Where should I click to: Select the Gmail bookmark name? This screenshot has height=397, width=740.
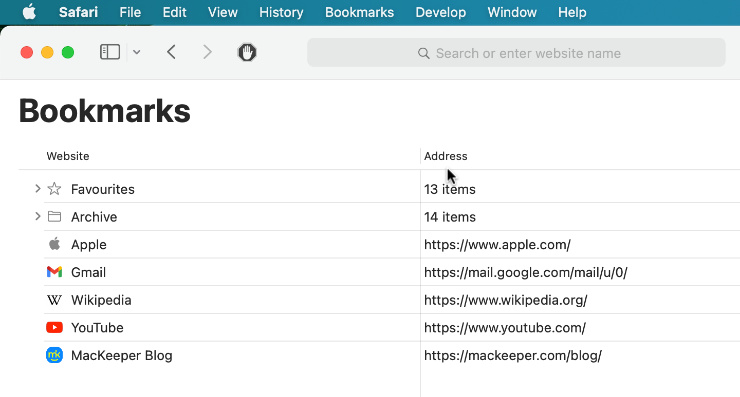click(88, 272)
